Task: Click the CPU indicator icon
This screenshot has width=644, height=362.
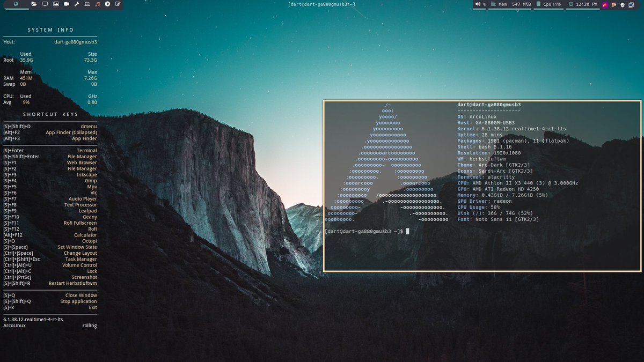Action: coord(538,4)
